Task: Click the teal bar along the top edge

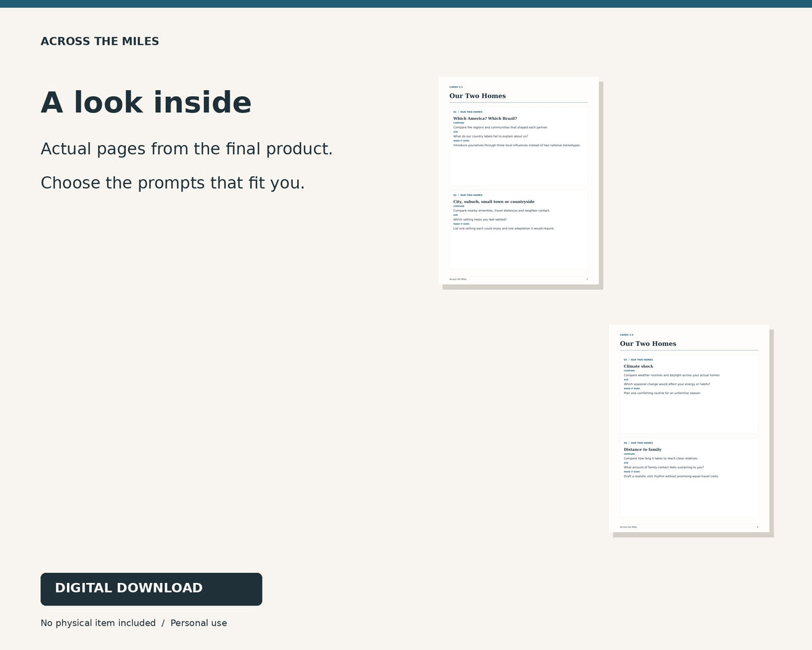Action: (x=406, y=3)
